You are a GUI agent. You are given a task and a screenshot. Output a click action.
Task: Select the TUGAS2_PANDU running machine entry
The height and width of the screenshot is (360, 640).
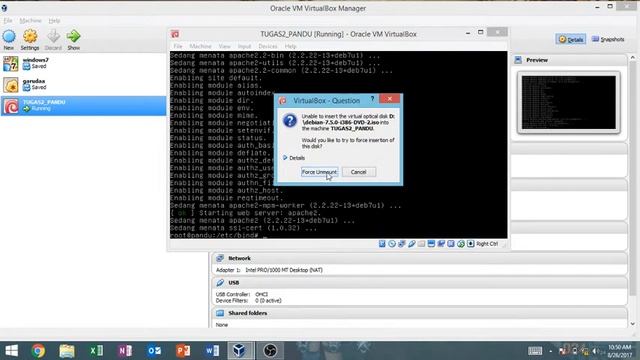[x=83, y=106]
